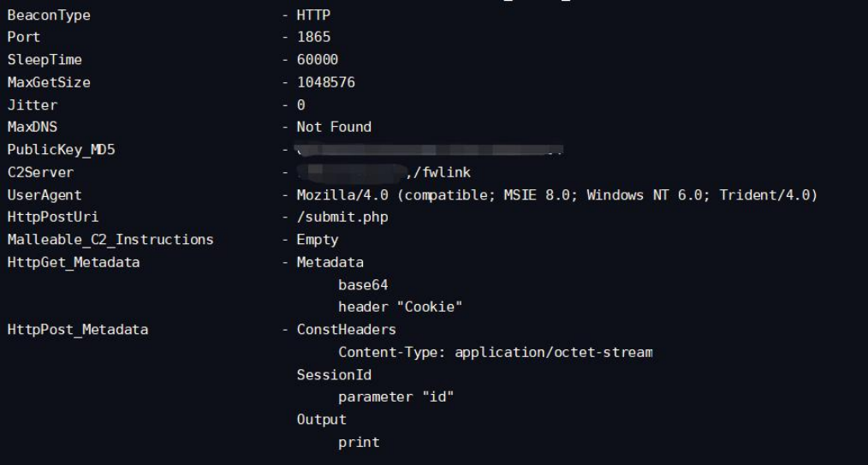Click the Content-Type application/octet-stream line
Screen dimensions: 868x465
coord(496,353)
